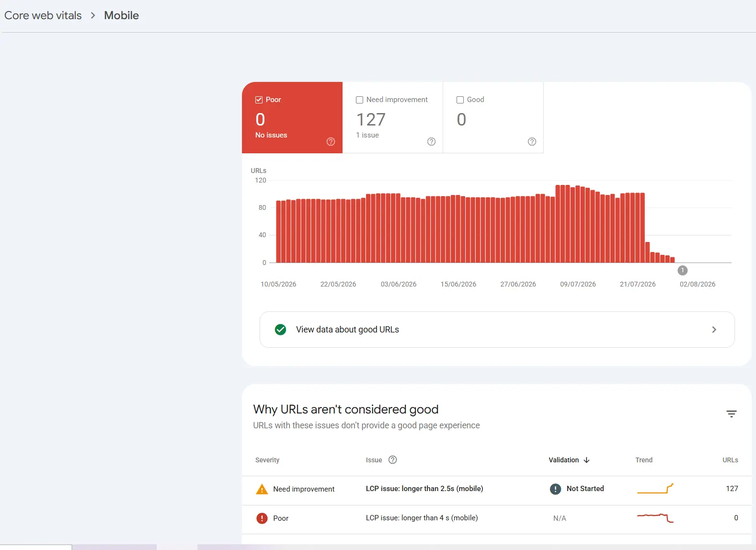Click the 10/05/2026 axis date
Viewport: 756px width, 550px height.
278,284
